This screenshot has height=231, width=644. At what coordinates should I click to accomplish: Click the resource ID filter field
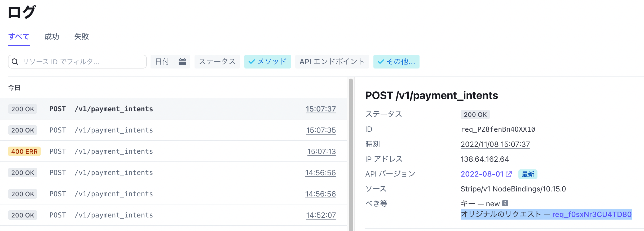80,62
